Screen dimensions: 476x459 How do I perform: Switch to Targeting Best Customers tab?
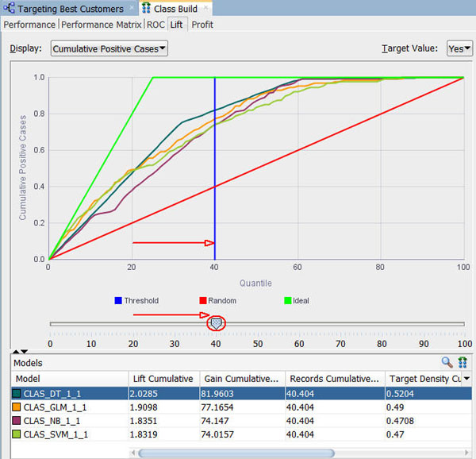70,9
